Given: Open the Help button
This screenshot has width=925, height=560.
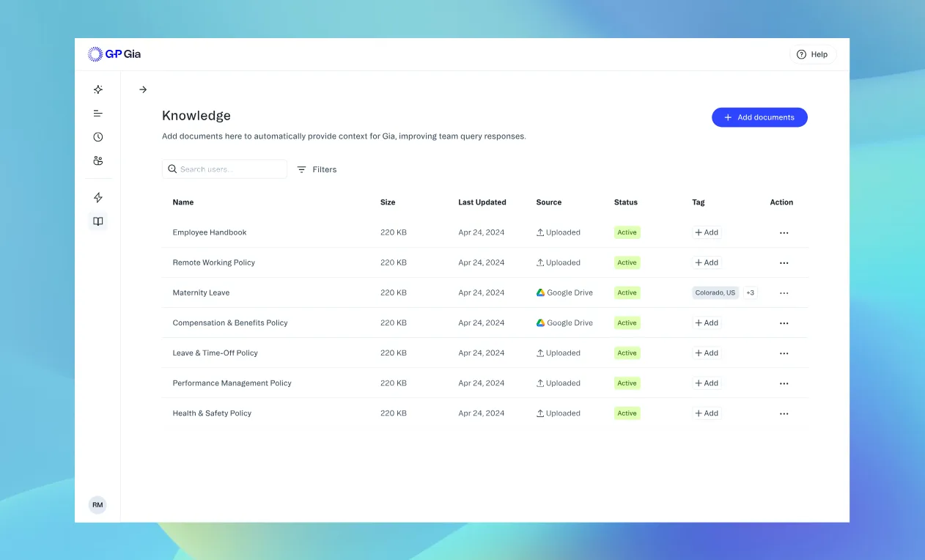Looking at the screenshot, I should [813, 54].
